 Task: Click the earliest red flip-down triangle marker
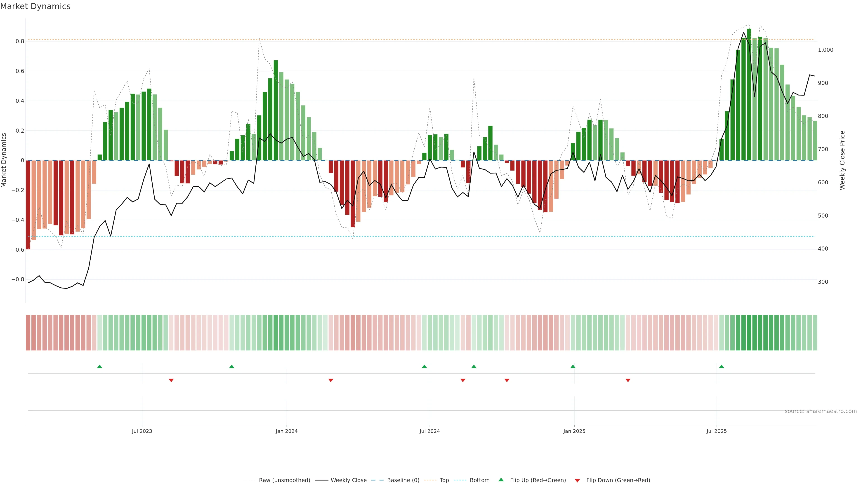[171, 380]
